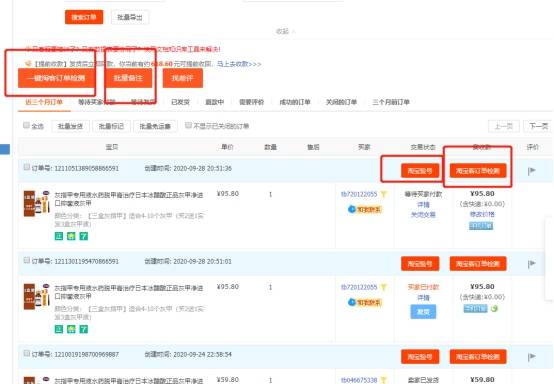Click first green badge icon under first product

(x=59, y=236)
